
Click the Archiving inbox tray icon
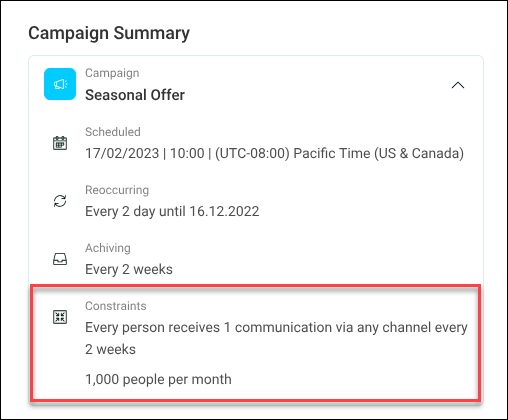pyautogui.click(x=60, y=259)
